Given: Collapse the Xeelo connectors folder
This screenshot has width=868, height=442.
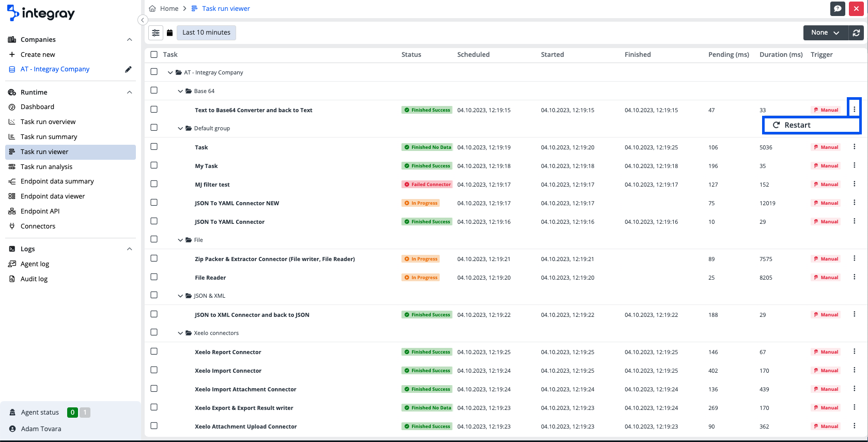Looking at the screenshot, I should (x=180, y=333).
